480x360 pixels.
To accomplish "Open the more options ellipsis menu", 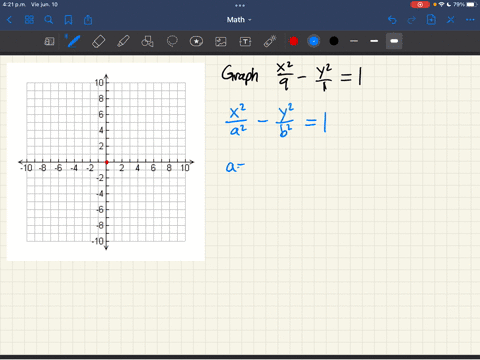I will pyautogui.click(x=470, y=20).
